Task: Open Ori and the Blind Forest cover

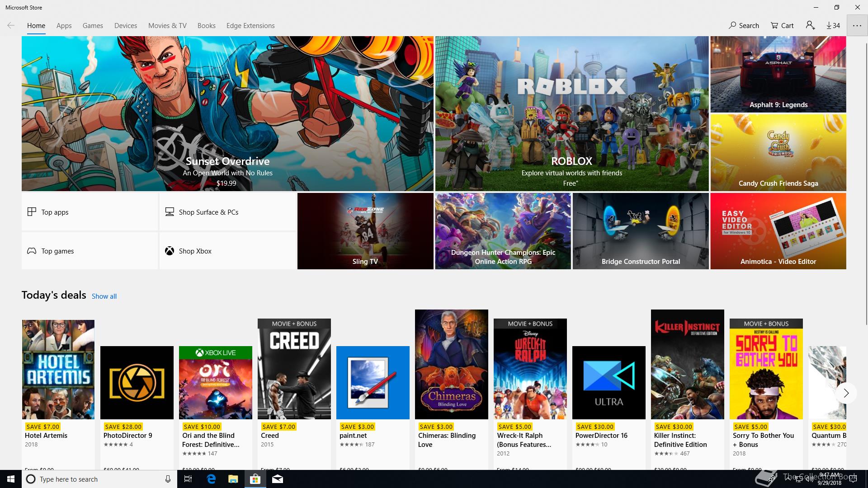Action: coord(216,382)
